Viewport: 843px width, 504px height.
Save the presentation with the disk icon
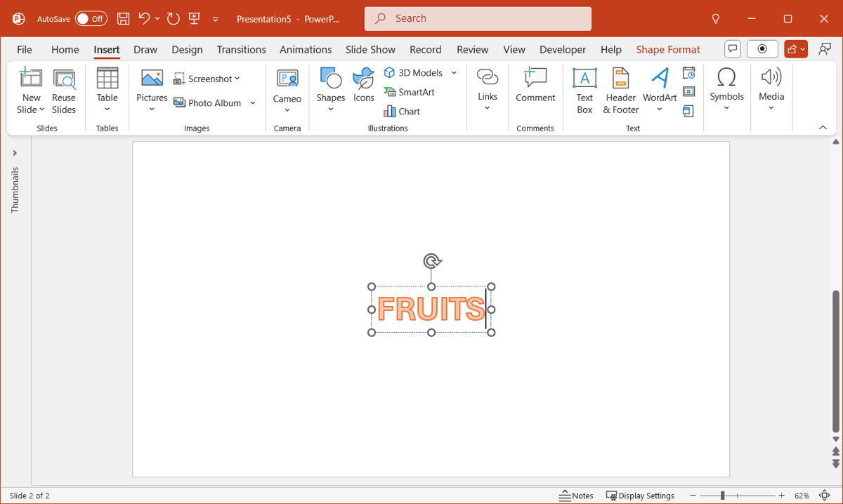click(x=123, y=19)
